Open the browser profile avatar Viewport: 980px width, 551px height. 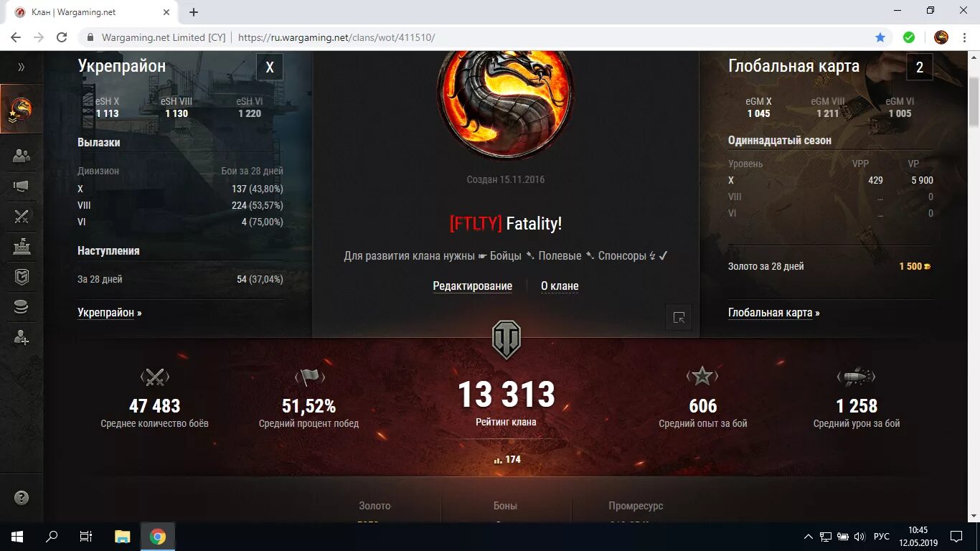(x=941, y=37)
